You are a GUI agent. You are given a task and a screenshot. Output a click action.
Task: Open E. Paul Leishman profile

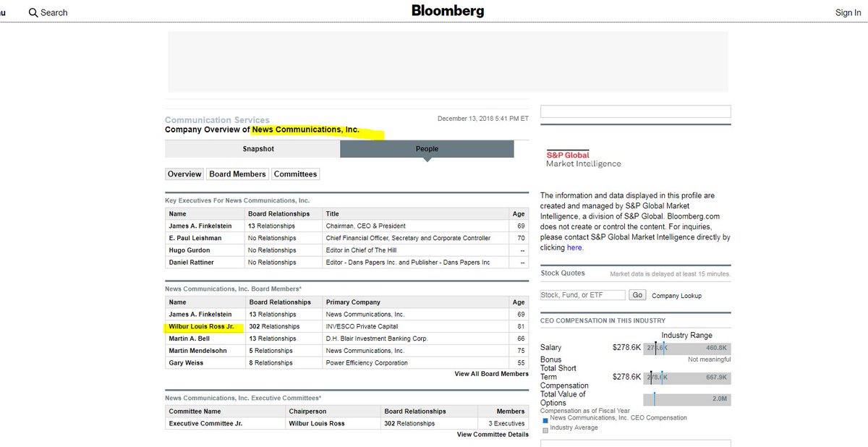point(195,238)
